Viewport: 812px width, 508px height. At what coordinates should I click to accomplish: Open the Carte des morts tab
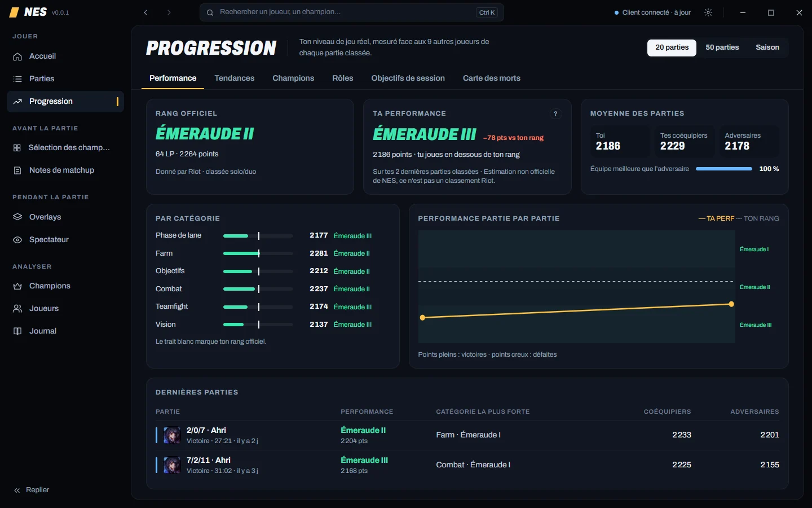pos(491,78)
